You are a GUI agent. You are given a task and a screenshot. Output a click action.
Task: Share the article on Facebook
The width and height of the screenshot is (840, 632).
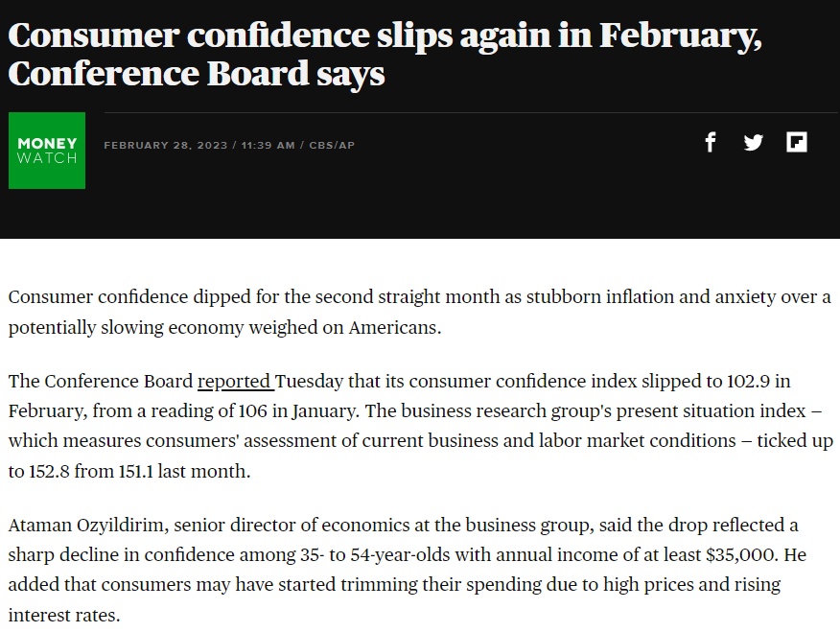711,143
